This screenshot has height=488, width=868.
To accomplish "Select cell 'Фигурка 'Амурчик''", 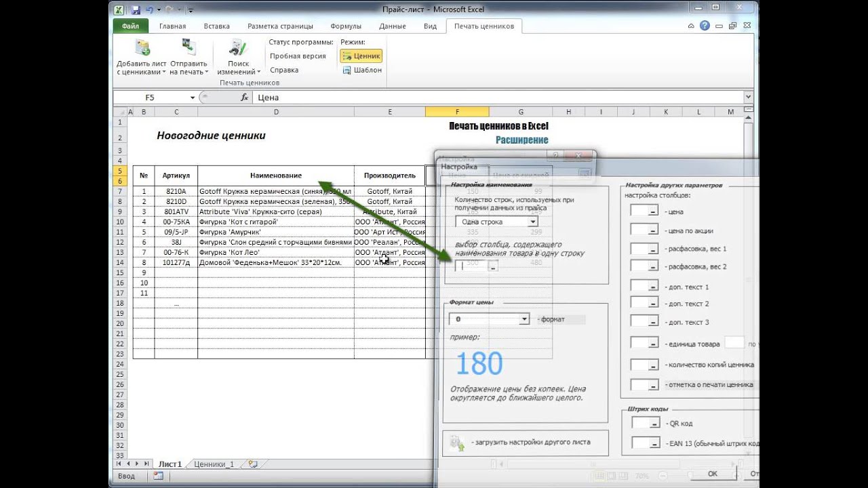I will [x=276, y=232].
